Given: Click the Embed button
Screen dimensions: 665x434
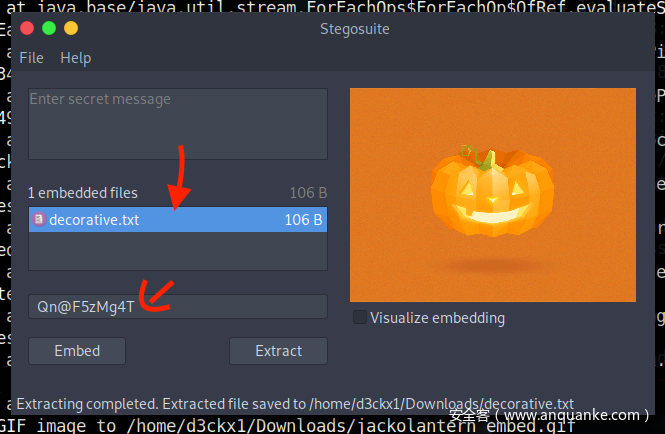Looking at the screenshot, I should (x=77, y=351).
